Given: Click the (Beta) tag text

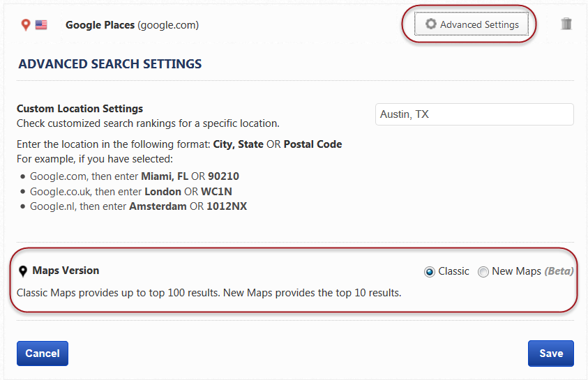Looking at the screenshot, I should [559, 271].
